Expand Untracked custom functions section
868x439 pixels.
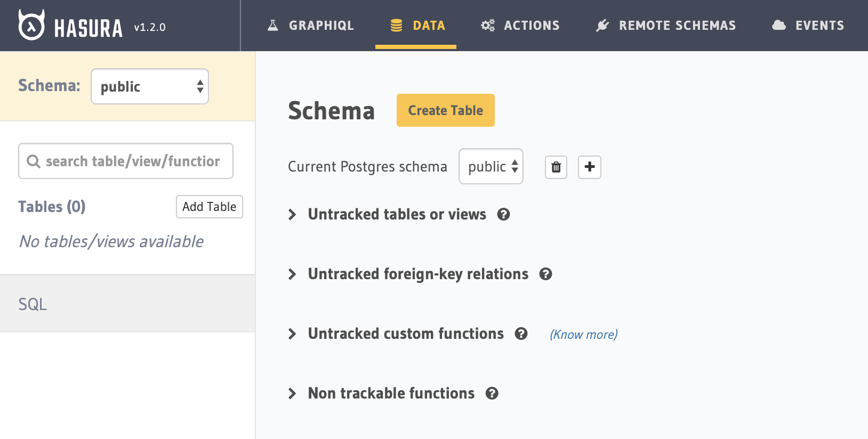(292, 334)
